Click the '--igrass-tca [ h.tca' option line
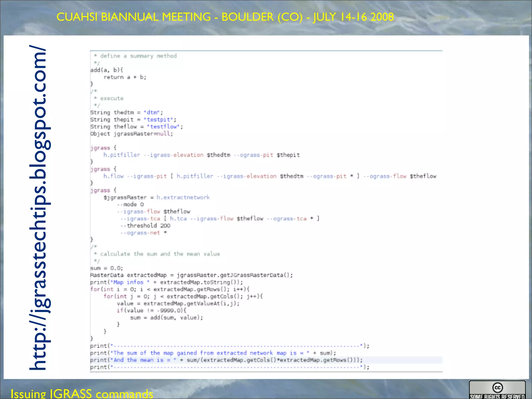 pos(220,218)
